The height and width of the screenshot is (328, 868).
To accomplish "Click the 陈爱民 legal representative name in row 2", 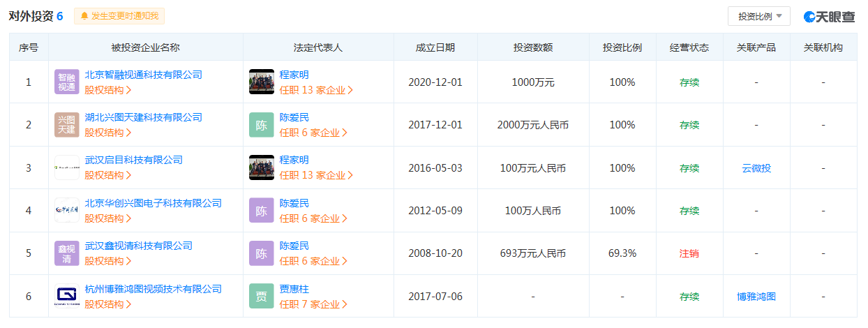I will click(294, 117).
